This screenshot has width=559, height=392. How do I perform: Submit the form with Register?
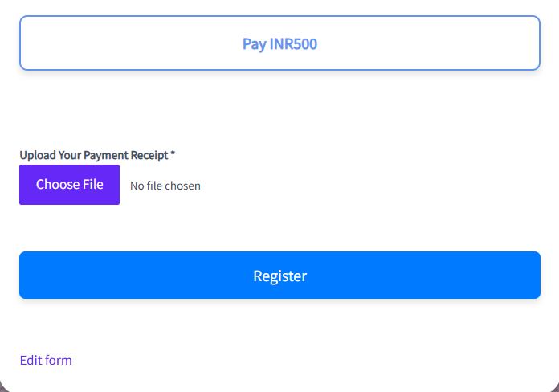coord(279,276)
